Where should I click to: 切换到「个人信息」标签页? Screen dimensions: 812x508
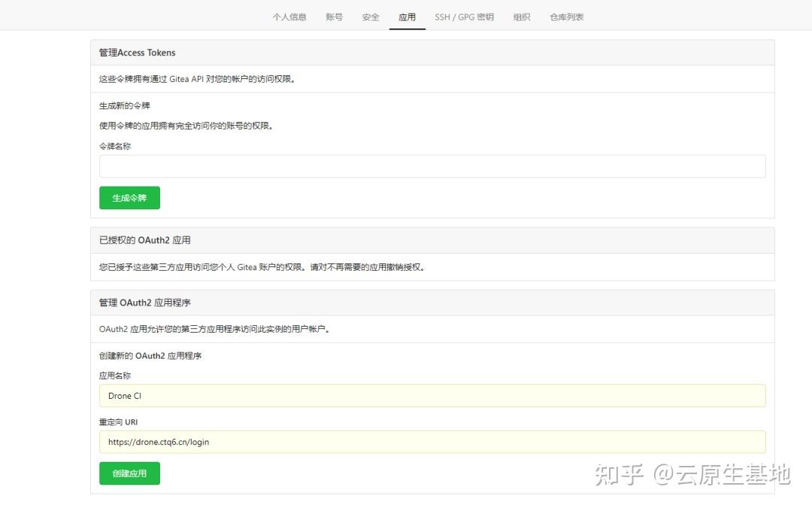[289, 16]
